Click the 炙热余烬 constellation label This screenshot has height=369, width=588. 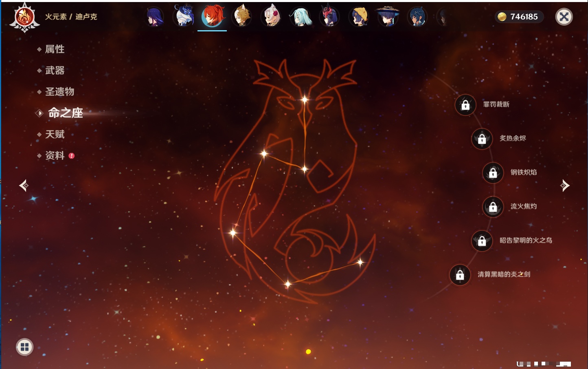point(513,138)
